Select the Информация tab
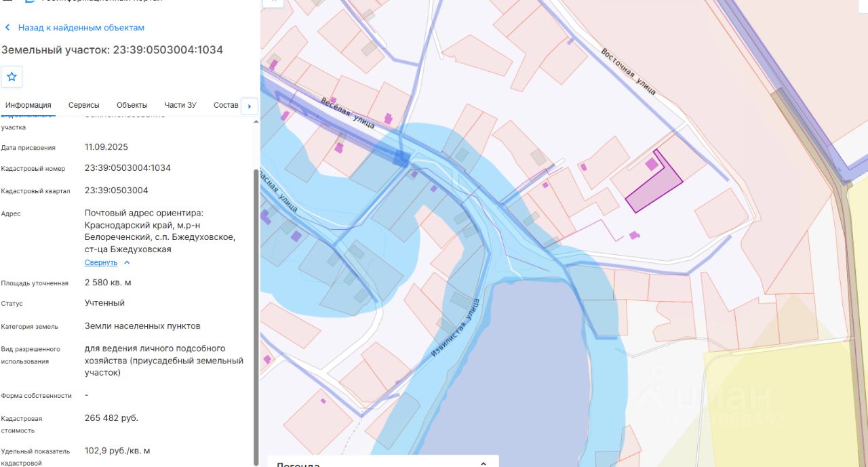The image size is (868, 467). pyautogui.click(x=28, y=105)
